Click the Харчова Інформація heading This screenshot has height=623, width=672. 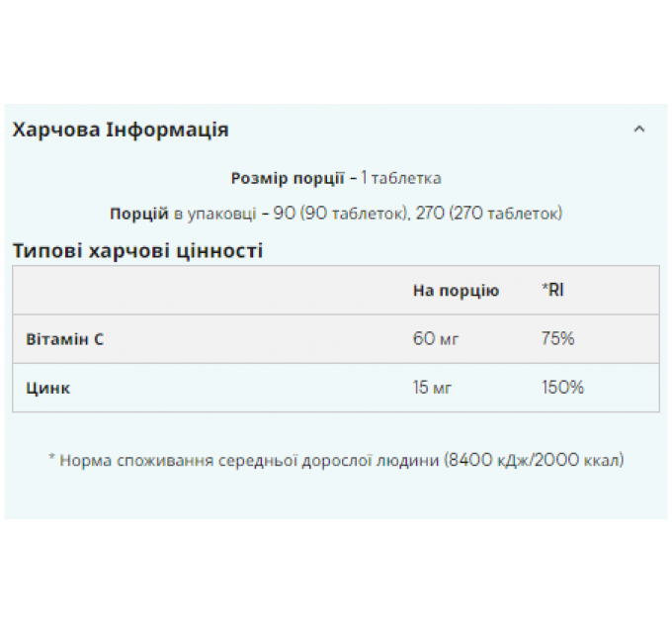click(x=121, y=130)
